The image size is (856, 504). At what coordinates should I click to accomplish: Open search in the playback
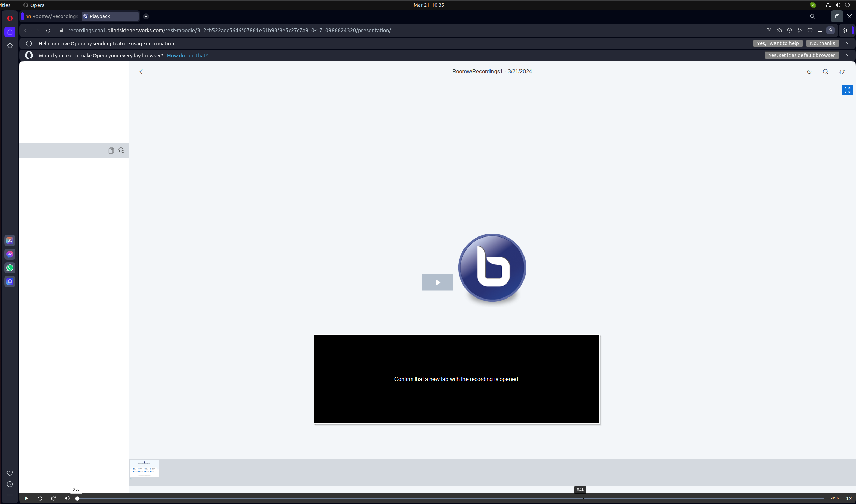826,72
